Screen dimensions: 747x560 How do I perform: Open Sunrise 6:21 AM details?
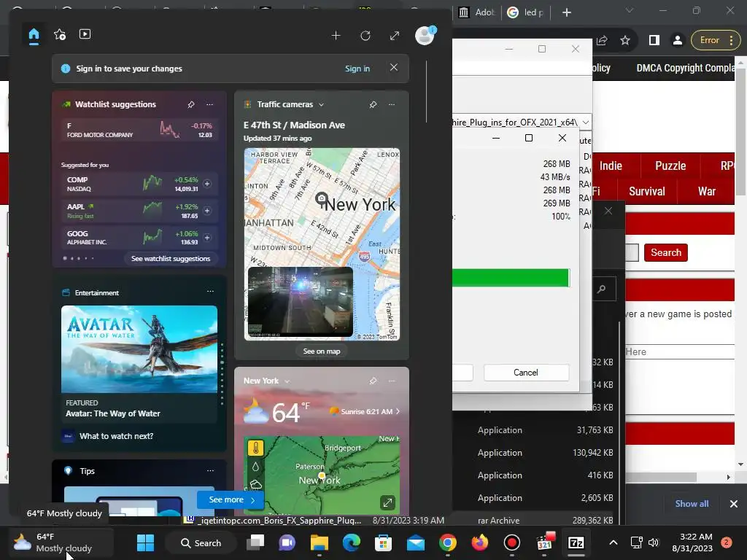(365, 411)
